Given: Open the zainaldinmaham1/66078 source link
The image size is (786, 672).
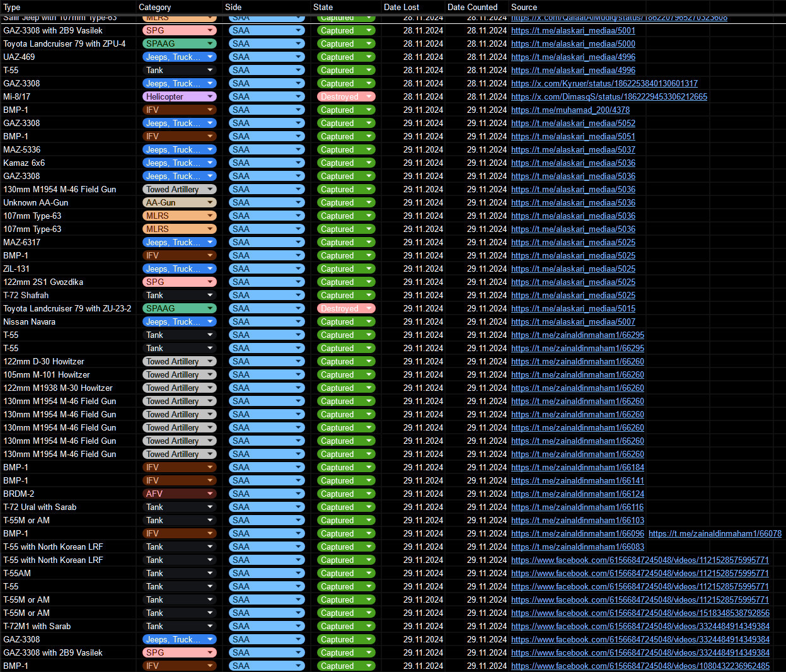Looking at the screenshot, I should [715, 533].
